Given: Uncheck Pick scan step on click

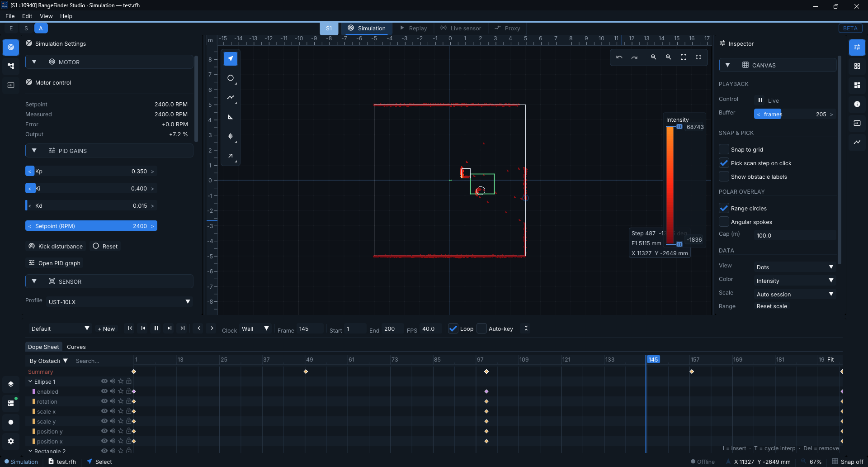Looking at the screenshot, I should pos(724,163).
